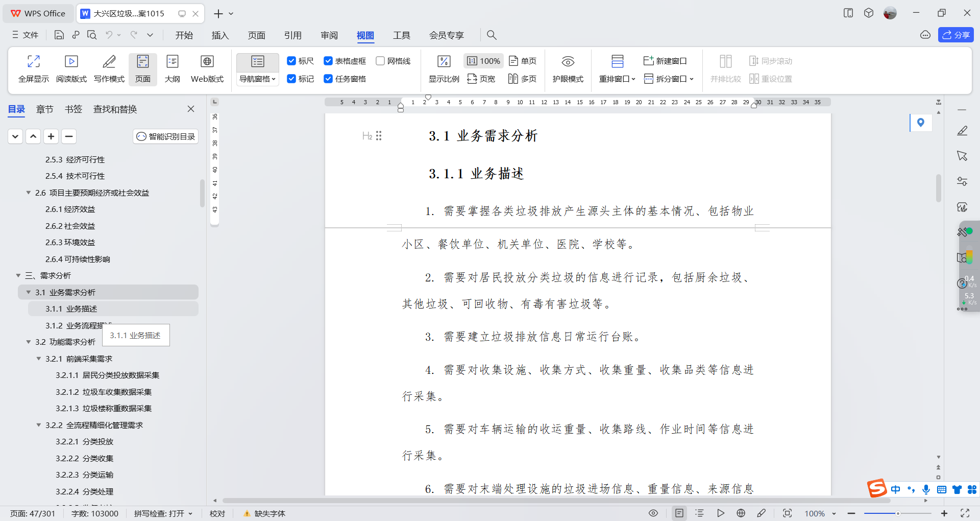980x521 pixels.
Task: Open web layout globe in status bar
Action: [741, 513]
